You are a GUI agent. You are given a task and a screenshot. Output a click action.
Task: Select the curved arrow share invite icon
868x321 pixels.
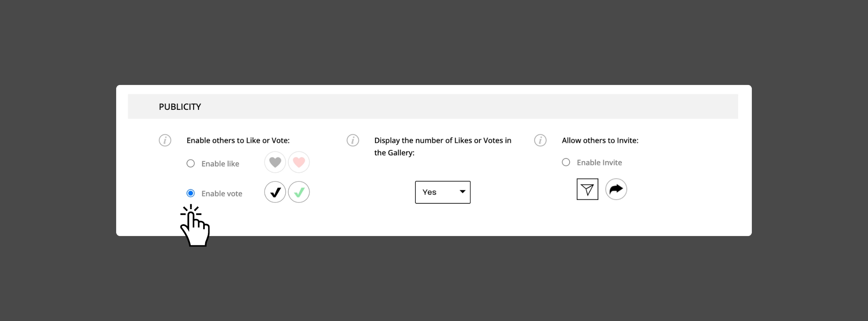click(x=616, y=189)
